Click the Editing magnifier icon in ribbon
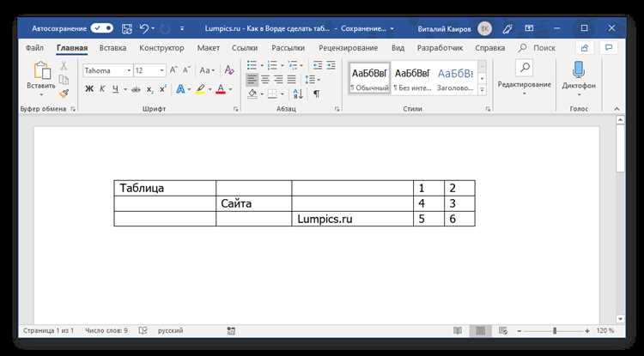This screenshot has width=644, height=356. 525,68
